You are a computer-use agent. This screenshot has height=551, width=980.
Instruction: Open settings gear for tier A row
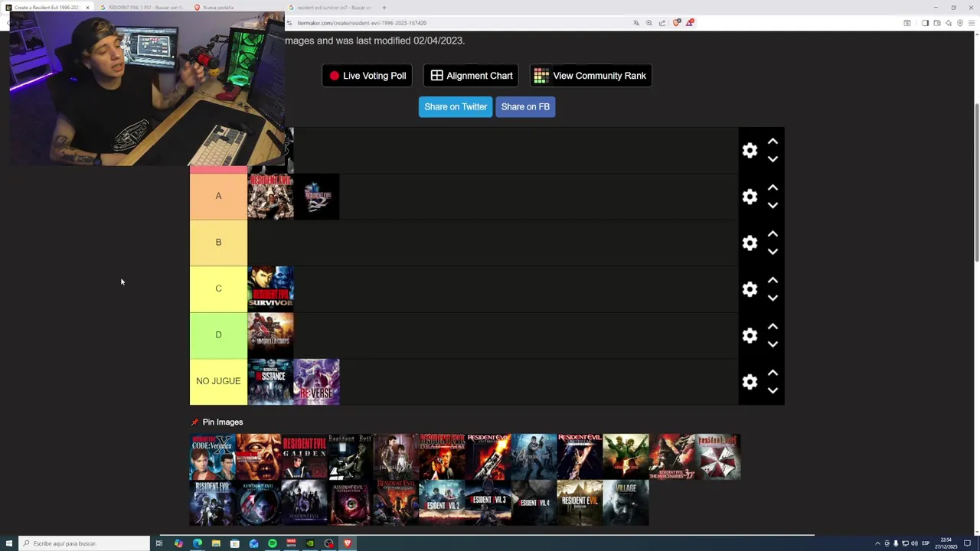750,197
